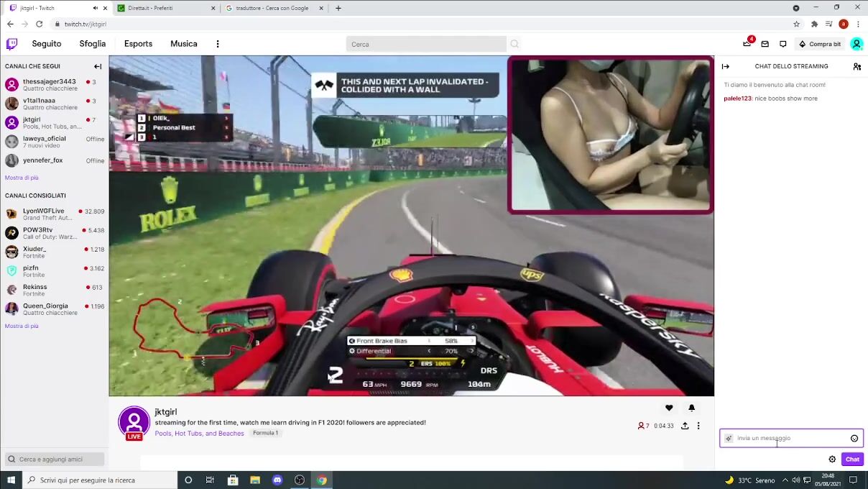The image size is (868, 489).
Task: Click the heart follow icon
Action: point(669,408)
